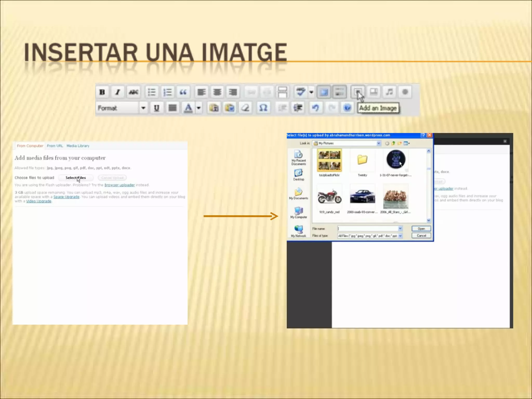Click the Add Media round icon

tap(405, 92)
